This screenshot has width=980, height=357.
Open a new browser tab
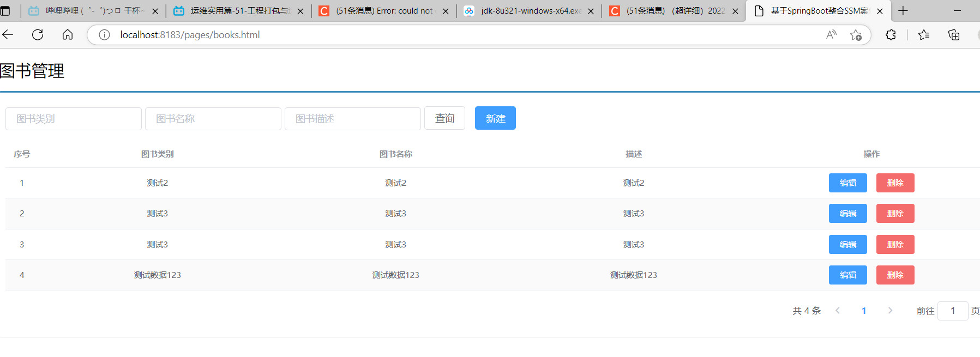point(903,10)
